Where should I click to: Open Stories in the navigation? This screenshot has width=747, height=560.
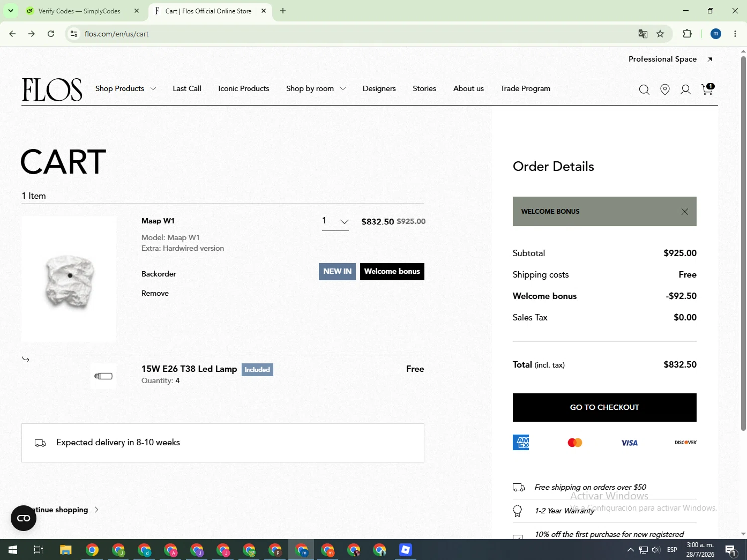coord(424,89)
